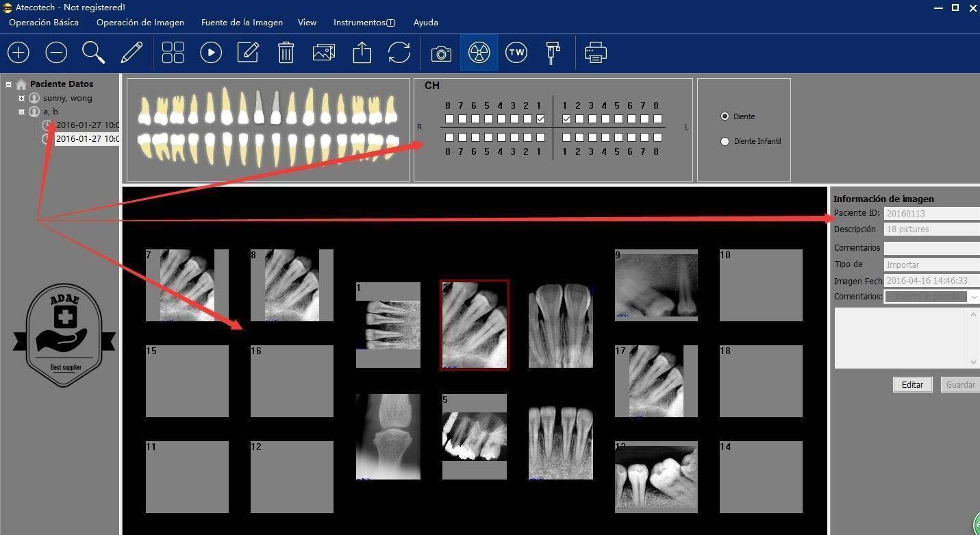Uncheck upper tooth 1 checkbox on L side
Screen dimensions: 980x535
[x=566, y=119]
